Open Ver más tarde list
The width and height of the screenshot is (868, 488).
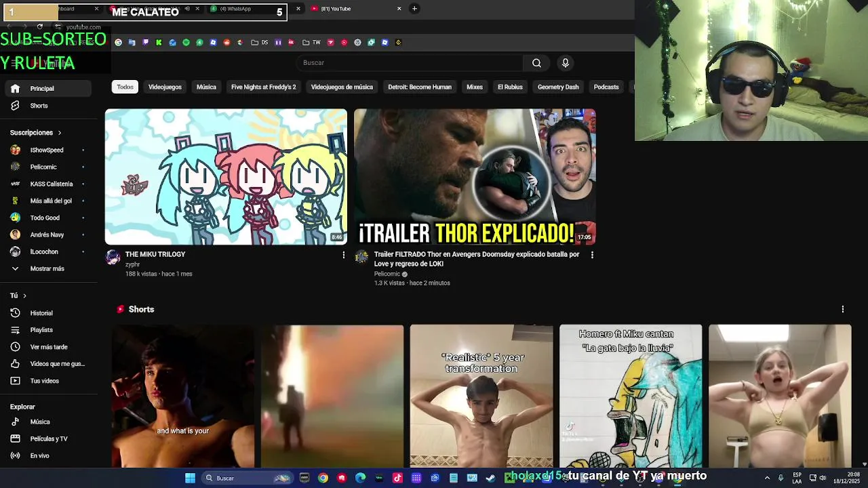47,347
